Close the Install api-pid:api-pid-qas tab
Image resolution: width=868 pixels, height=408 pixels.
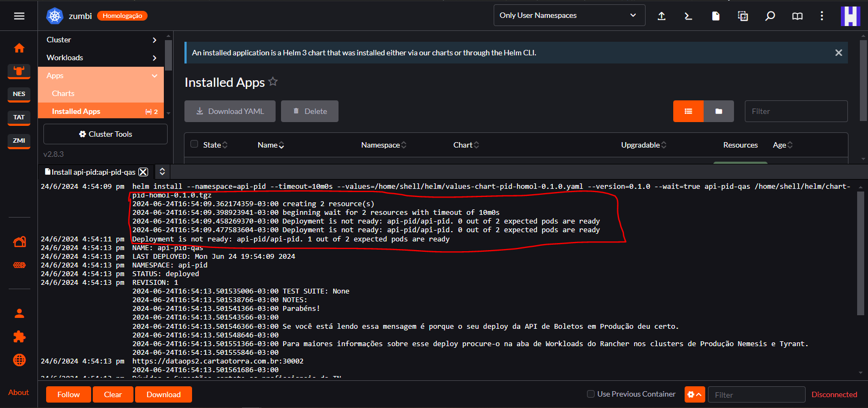(143, 172)
